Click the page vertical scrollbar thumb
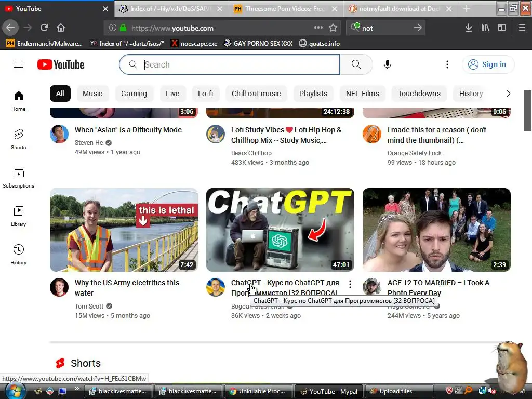This screenshot has width=532, height=399. pos(527,111)
